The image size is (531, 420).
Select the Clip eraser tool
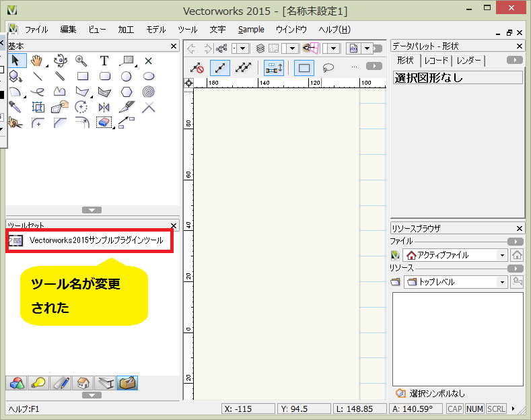pyautogui.click(x=104, y=123)
